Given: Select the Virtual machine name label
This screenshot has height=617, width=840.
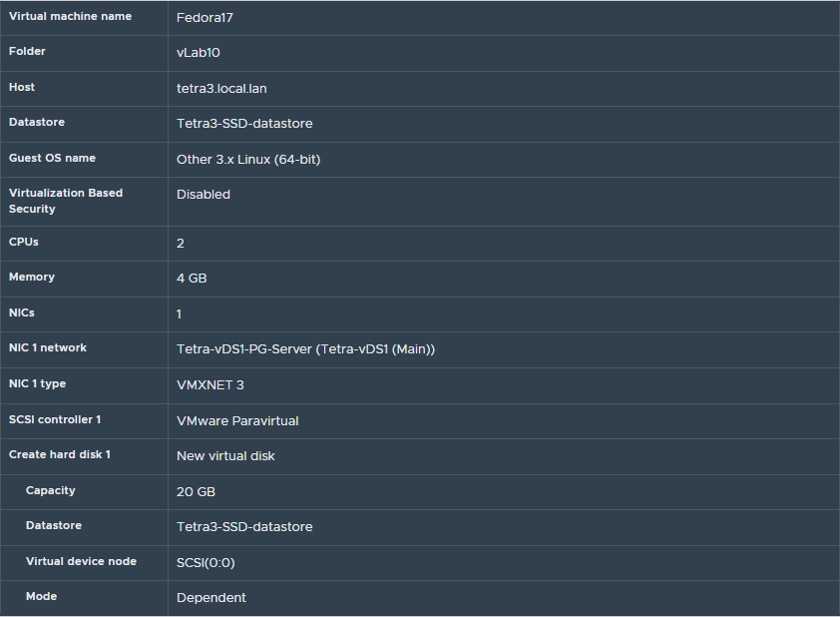Looking at the screenshot, I should click(70, 16).
